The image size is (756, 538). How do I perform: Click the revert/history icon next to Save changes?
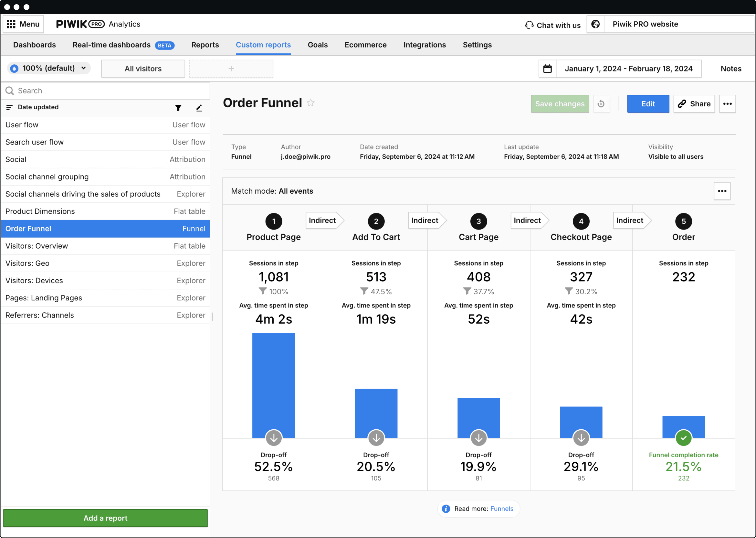602,104
